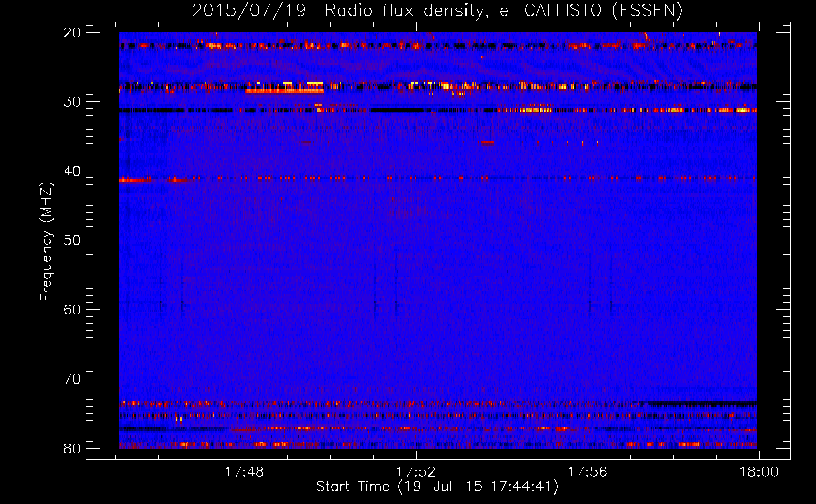Click the 'Start Time (19-Jul-15 17:44:41)' label
This screenshot has width=816, height=504.
437,487
